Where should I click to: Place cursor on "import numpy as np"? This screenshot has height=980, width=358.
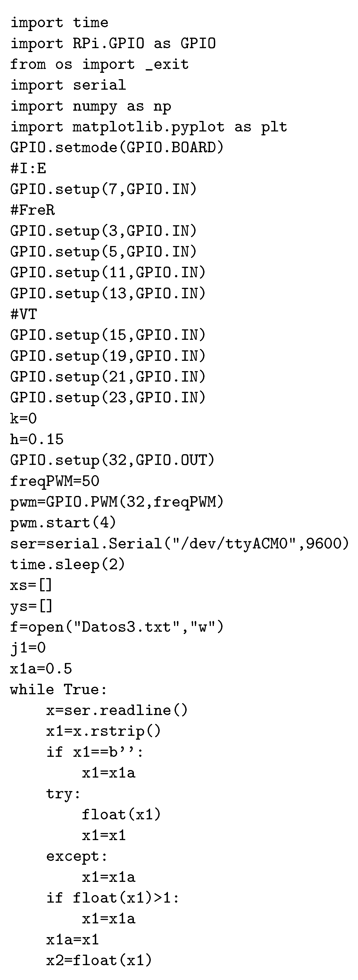point(91,107)
